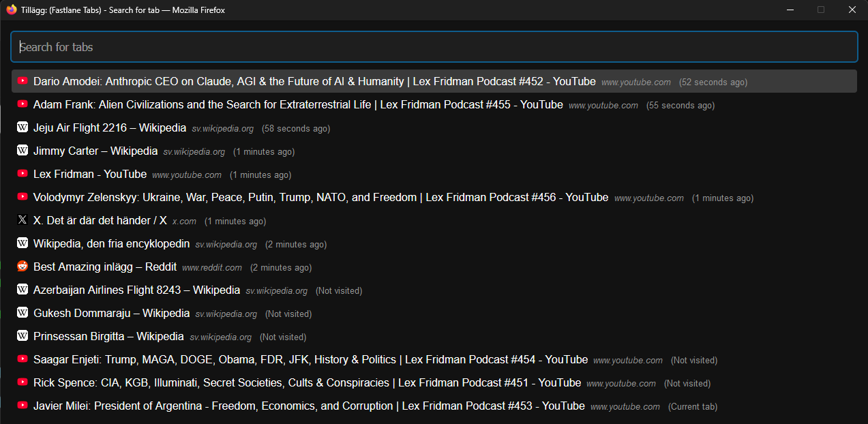
Task: Go to Lex Fridman - YouTube tab
Action: tap(434, 174)
